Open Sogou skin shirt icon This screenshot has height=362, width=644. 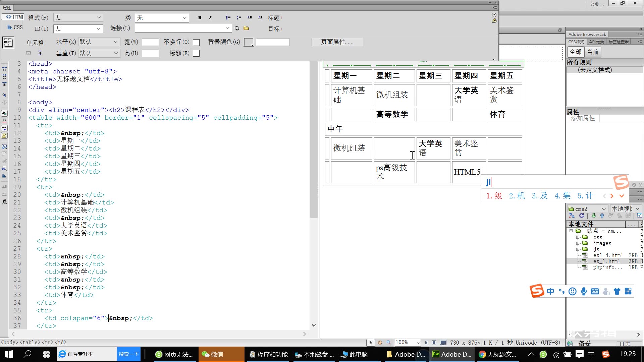617,291
